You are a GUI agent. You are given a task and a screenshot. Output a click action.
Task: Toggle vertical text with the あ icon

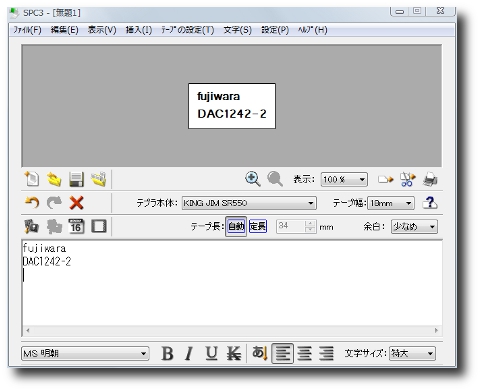click(x=260, y=353)
